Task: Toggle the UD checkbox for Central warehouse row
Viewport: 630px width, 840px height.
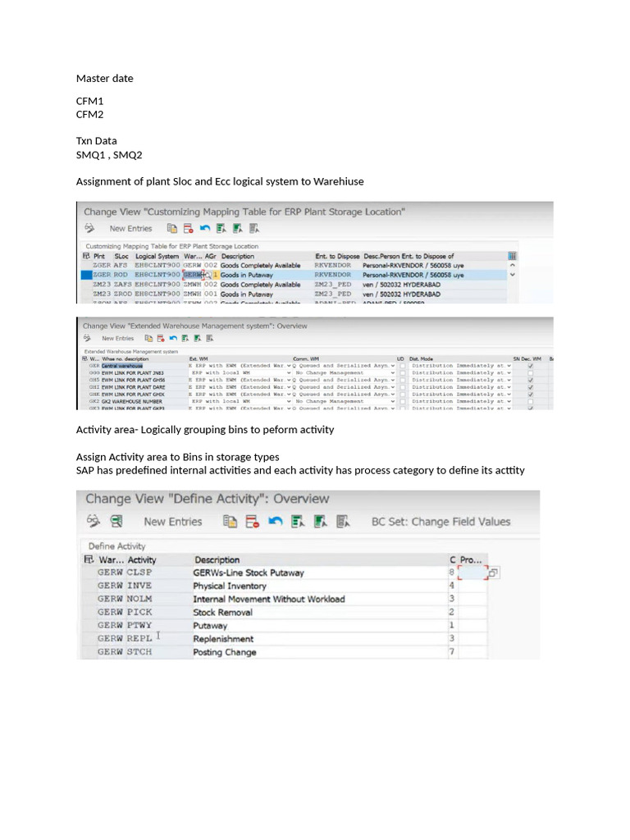Action: (x=402, y=365)
